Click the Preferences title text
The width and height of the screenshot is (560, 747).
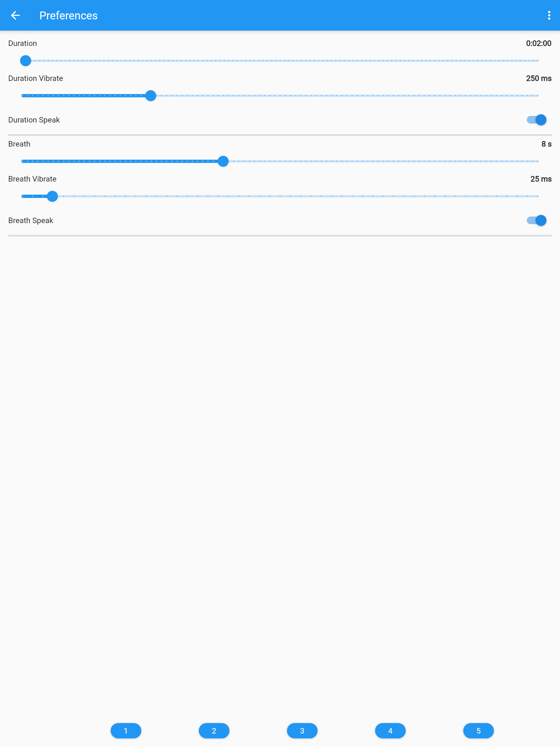pyautogui.click(x=68, y=16)
